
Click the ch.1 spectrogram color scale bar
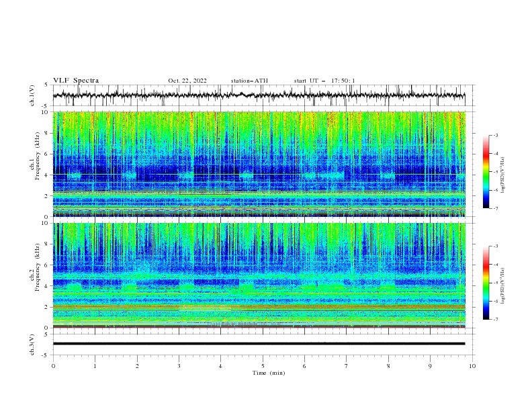pos(486,172)
